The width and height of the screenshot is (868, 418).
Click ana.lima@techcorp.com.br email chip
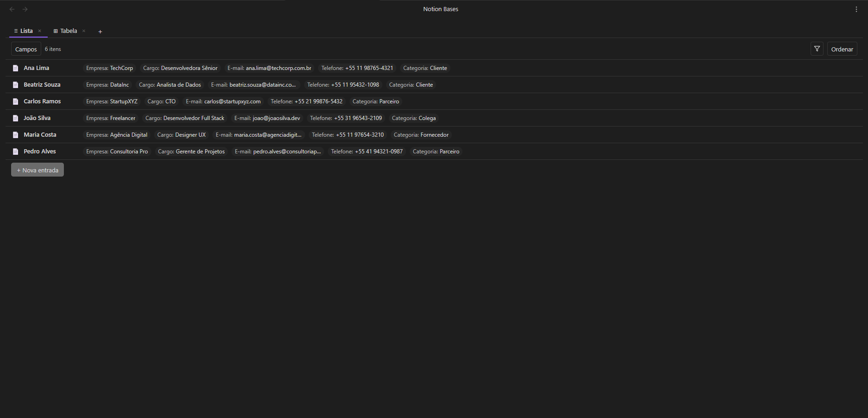tap(269, 68)
